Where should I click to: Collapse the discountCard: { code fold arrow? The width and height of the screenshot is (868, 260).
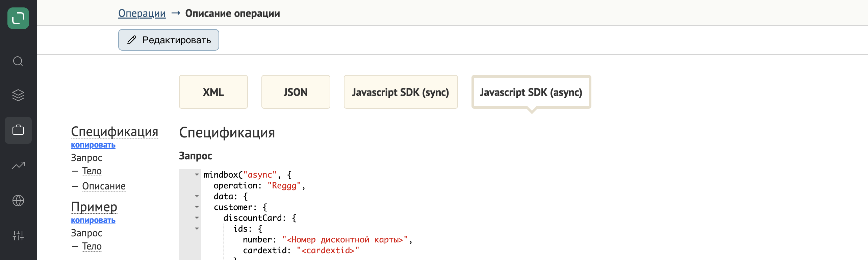click(197, 218)
